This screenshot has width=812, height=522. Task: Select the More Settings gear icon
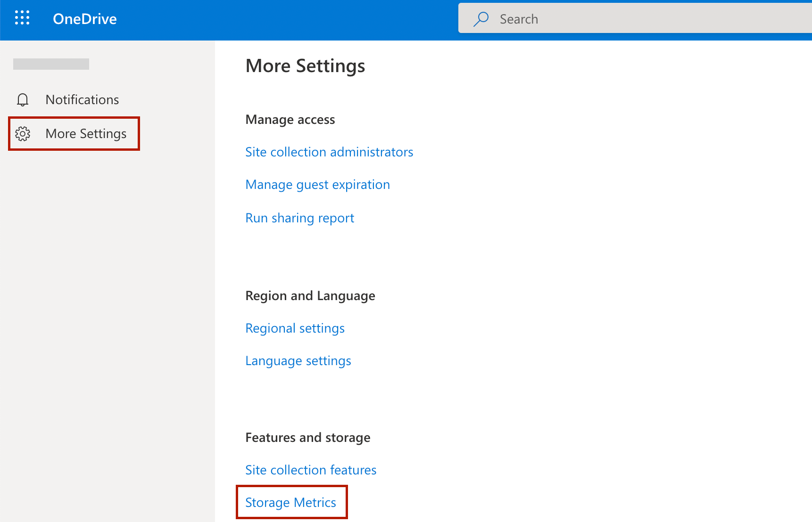[x=23, y=134]
